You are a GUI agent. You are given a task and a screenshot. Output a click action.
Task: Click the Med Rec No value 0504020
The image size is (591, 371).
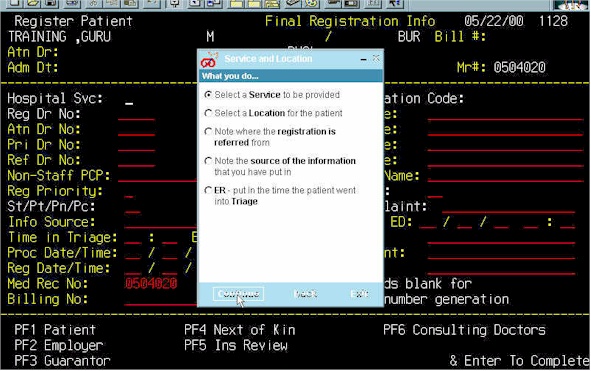(x=151, y=284)
